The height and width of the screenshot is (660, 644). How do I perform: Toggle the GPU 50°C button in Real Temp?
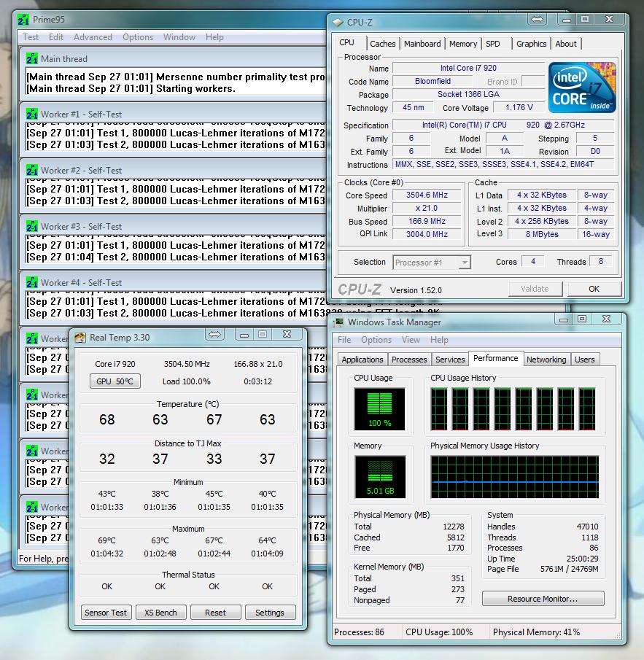[115, 381]
